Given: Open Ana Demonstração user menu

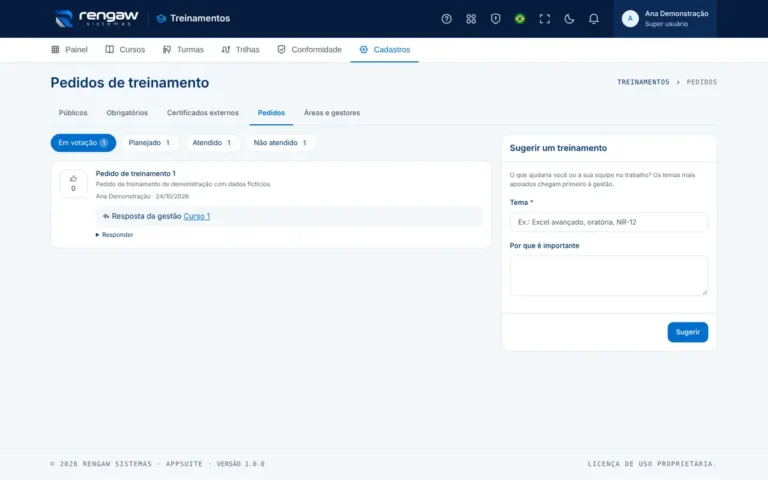Looking at the screenshot, I should (x=665, y=19).
